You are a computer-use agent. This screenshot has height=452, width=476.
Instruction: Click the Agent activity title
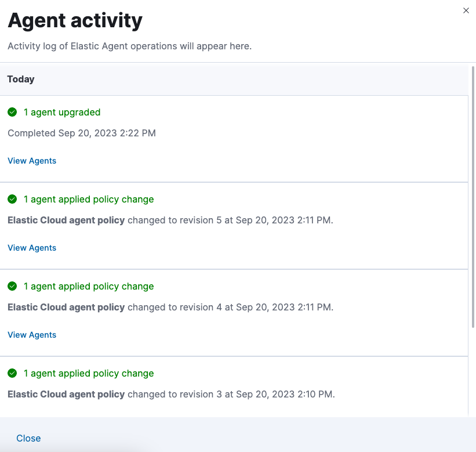pyautogui.click(x=74, y=20)
